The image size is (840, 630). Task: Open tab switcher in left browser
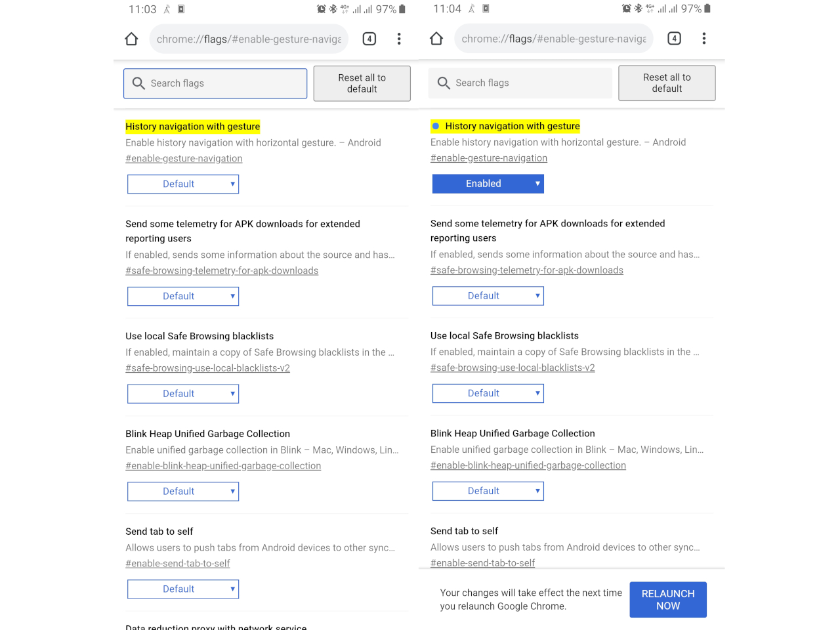(x=369, y=39)
